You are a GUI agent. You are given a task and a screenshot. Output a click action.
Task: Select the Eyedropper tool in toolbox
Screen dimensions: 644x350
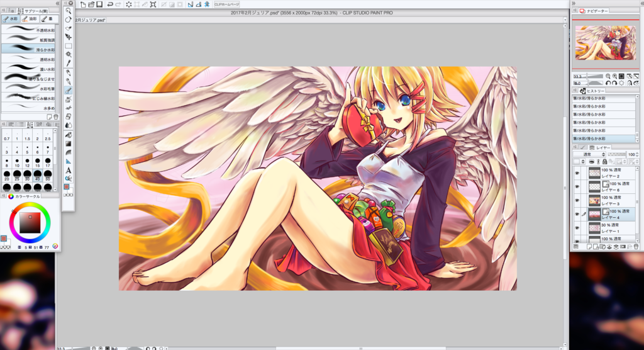click(68, 64)
